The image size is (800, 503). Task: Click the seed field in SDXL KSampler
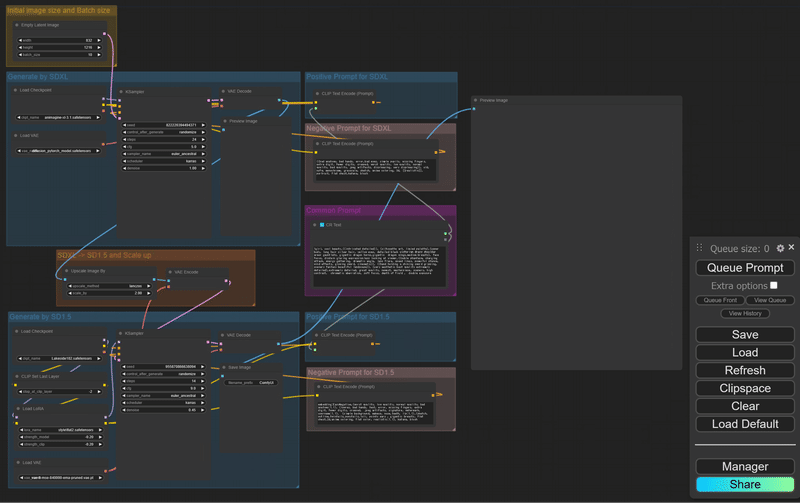(x=164, y=125)
